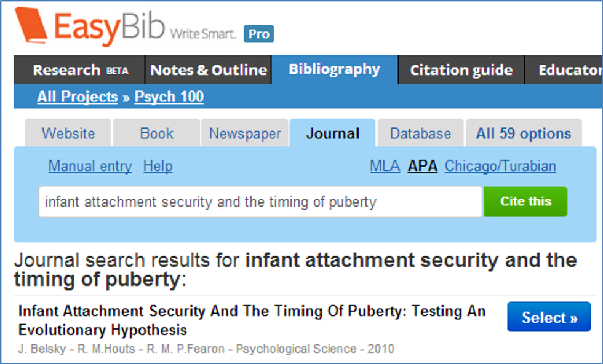Viewport: 603px width, 364px height.
Task: Select the Newspaper source tab
Action: point(245,133)
